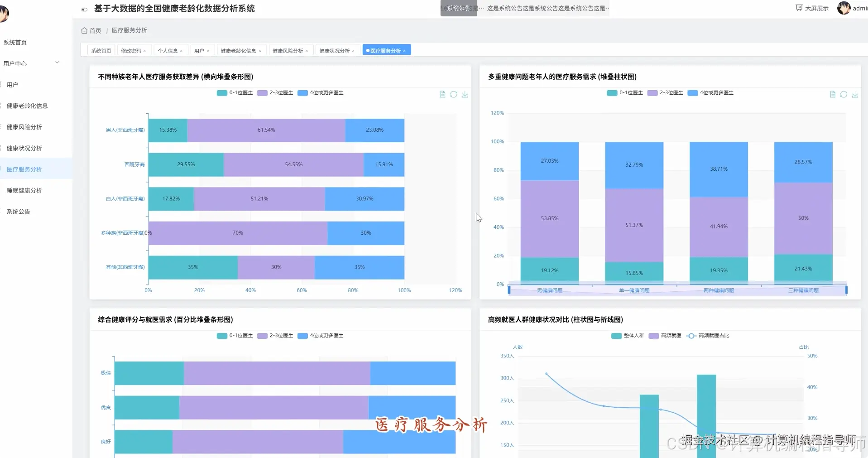Open 睡眠健康分析 in the left sidebar
This screenshot has width=868, height=458.
24,191
